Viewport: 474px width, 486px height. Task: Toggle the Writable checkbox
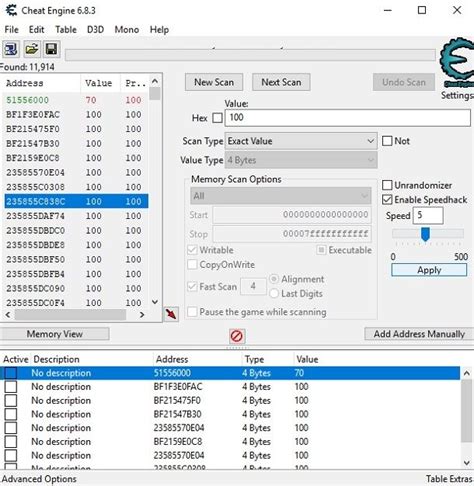(192, 250)
